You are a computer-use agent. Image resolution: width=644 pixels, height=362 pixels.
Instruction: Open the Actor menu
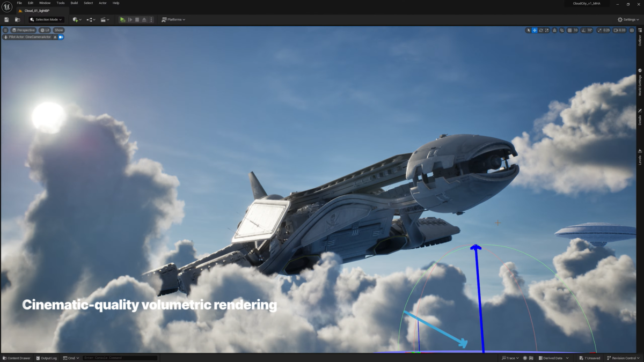click(103, 3)
